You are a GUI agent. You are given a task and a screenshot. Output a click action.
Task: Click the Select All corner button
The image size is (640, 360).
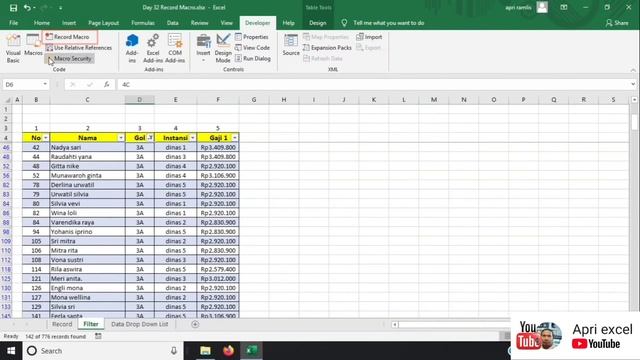click(7, 100)
